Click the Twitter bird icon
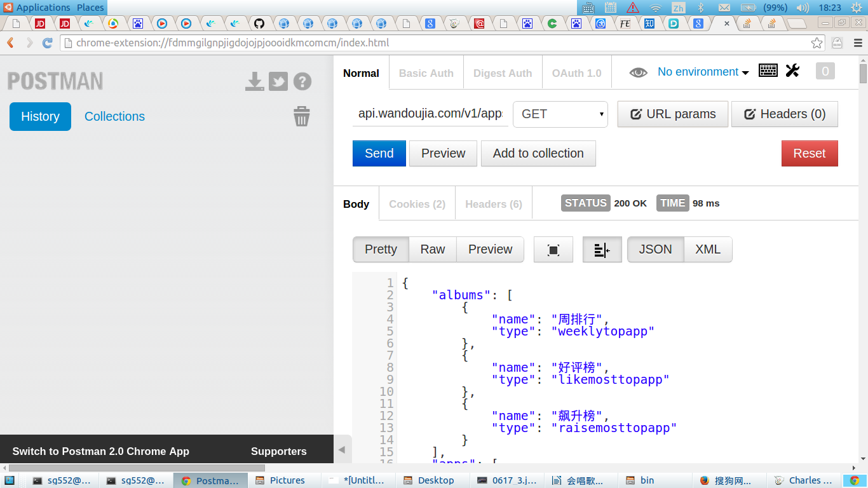The height and width of the screenshot is (488, 868). pos(278,81)
